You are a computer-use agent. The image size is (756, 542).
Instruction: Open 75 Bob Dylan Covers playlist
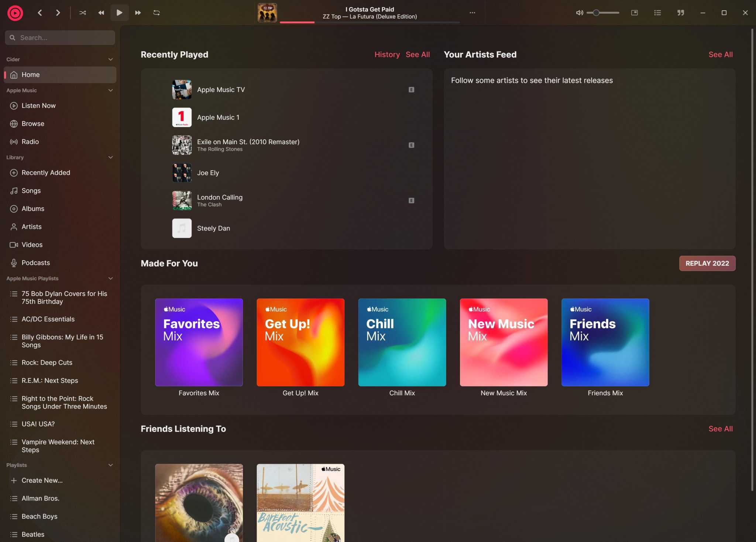point(60,298)
